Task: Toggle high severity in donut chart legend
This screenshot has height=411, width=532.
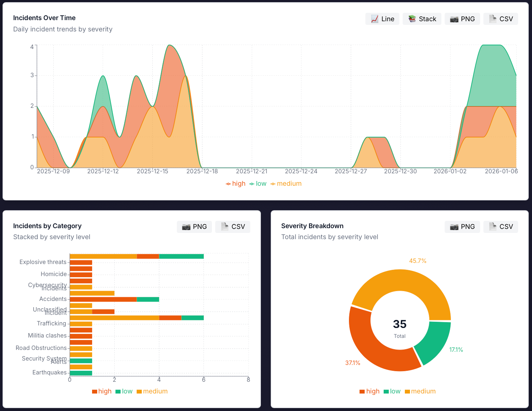Action: click(x=370, y=391)
